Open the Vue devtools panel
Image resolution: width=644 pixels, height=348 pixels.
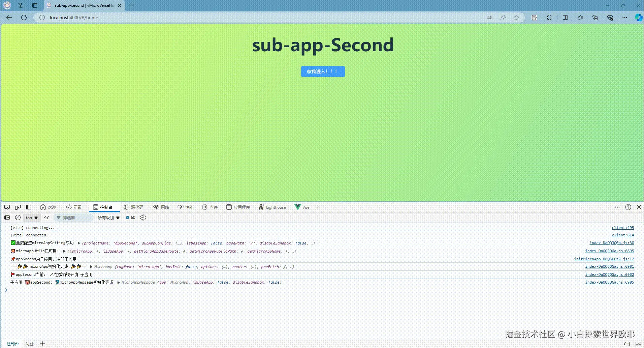coord(301,207)
